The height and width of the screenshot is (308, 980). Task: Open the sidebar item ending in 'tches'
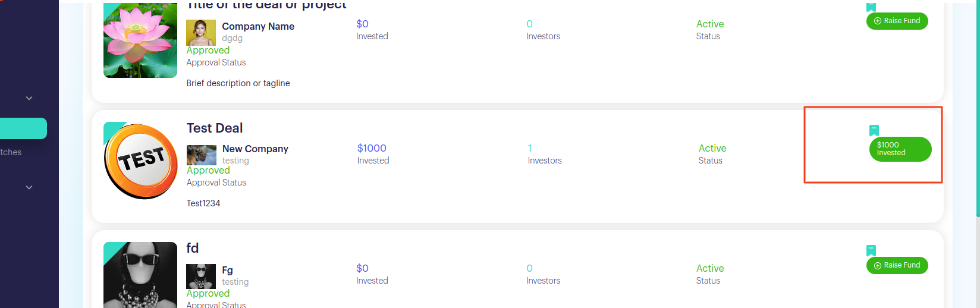11,152
